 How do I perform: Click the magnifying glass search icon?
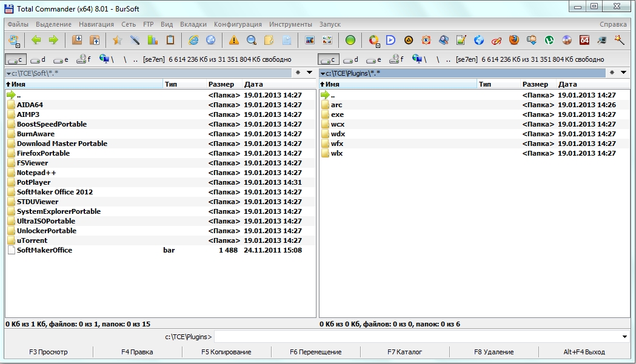251,41
